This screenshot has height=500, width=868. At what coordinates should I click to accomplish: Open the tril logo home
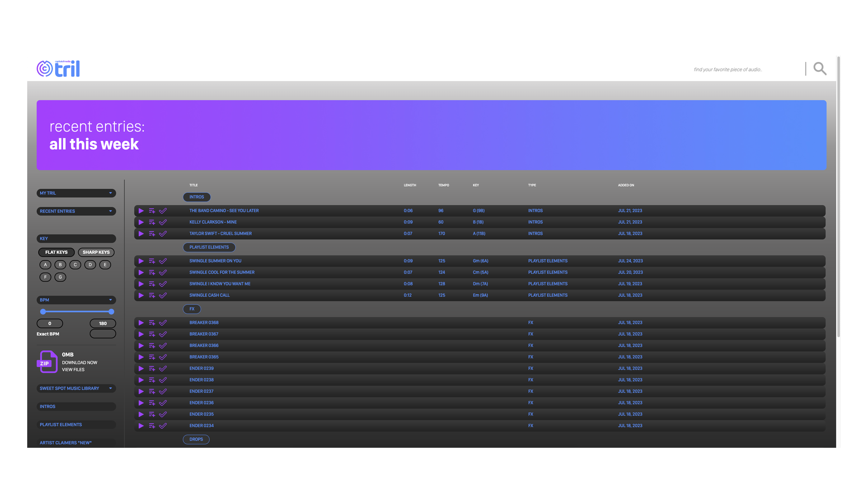click(58, 68)
